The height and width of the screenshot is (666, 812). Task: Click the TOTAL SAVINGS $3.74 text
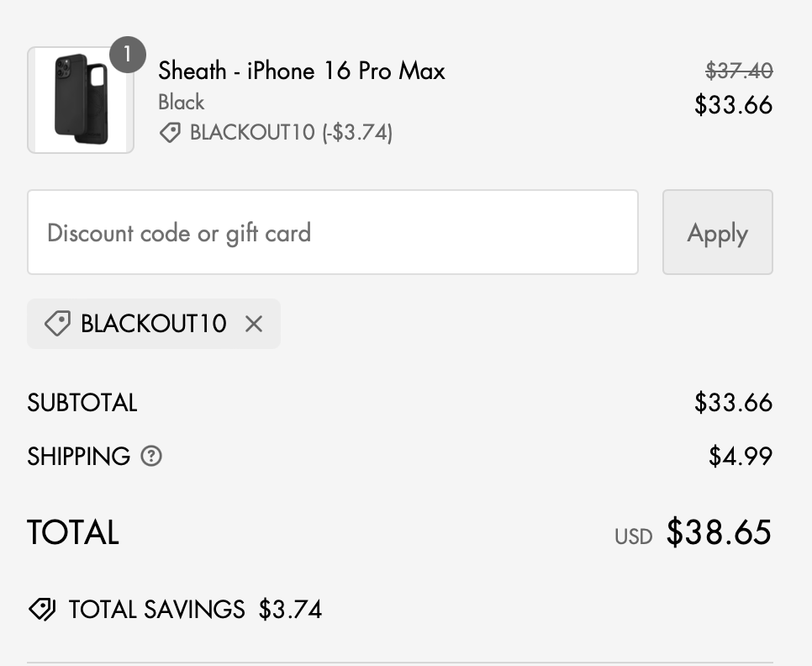195,609
